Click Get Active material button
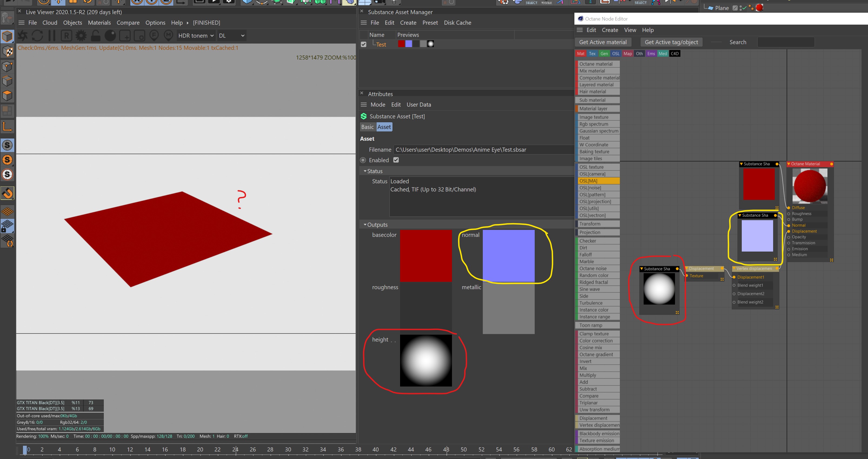The width and height of the screenshot is (868, 459). coord(603,42)
